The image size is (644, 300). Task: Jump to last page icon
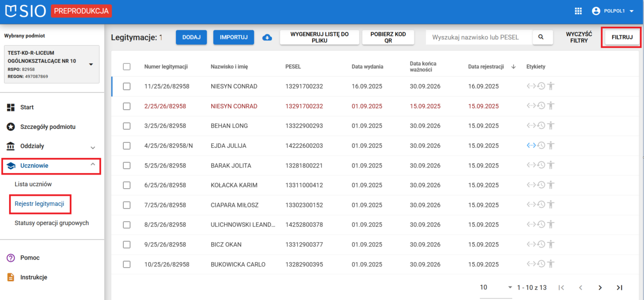619,287
